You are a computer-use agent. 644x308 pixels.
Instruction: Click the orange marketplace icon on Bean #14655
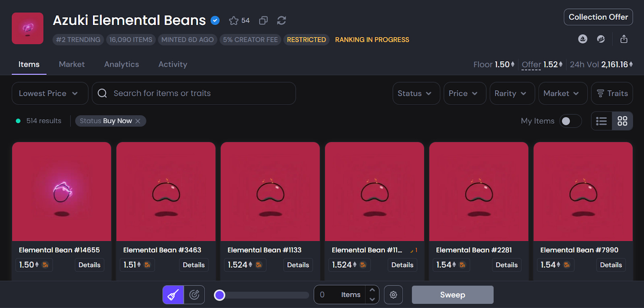pos(45,265)
